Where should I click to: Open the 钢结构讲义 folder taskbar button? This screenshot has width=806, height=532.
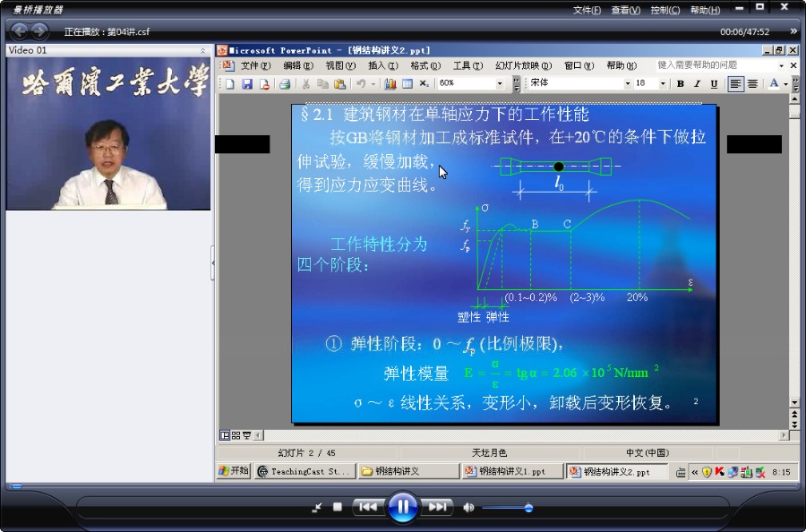point(408,471)
